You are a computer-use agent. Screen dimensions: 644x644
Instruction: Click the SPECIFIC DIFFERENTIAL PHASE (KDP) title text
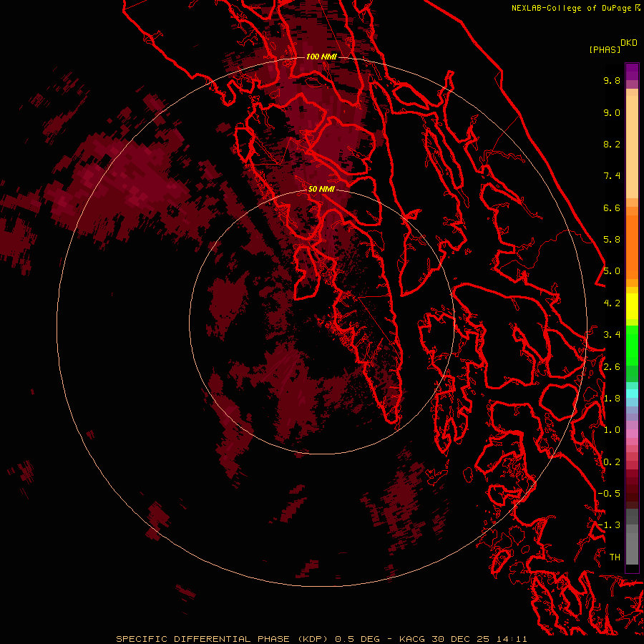coord(222,639)
